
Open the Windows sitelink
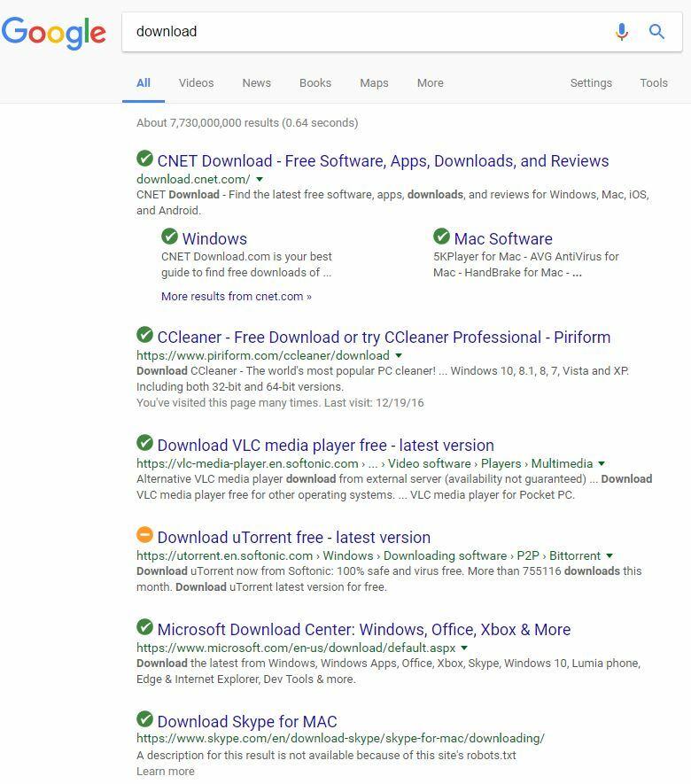(x=214, y=238)
